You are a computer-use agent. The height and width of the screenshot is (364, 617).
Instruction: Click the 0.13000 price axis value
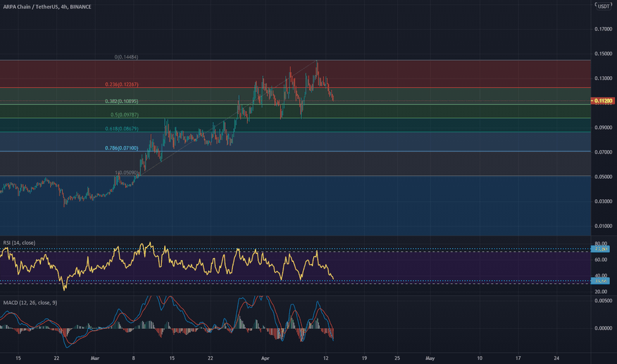click(x=603, y=78)
